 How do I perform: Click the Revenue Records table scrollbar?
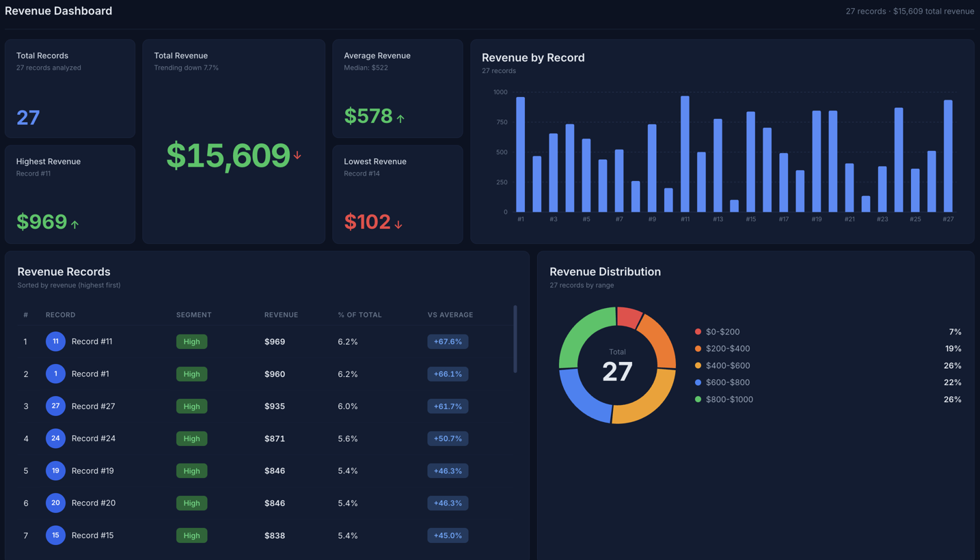(x=515, y=339)
